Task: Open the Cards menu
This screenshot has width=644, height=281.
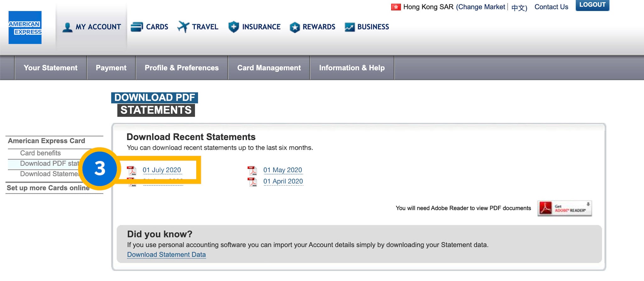Action: click(150, 27)
